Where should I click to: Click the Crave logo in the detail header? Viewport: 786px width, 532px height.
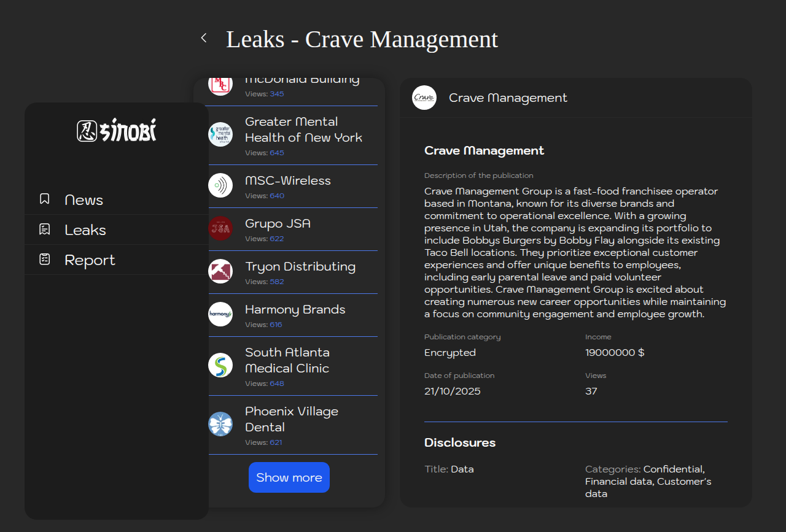tap(424, 98)
